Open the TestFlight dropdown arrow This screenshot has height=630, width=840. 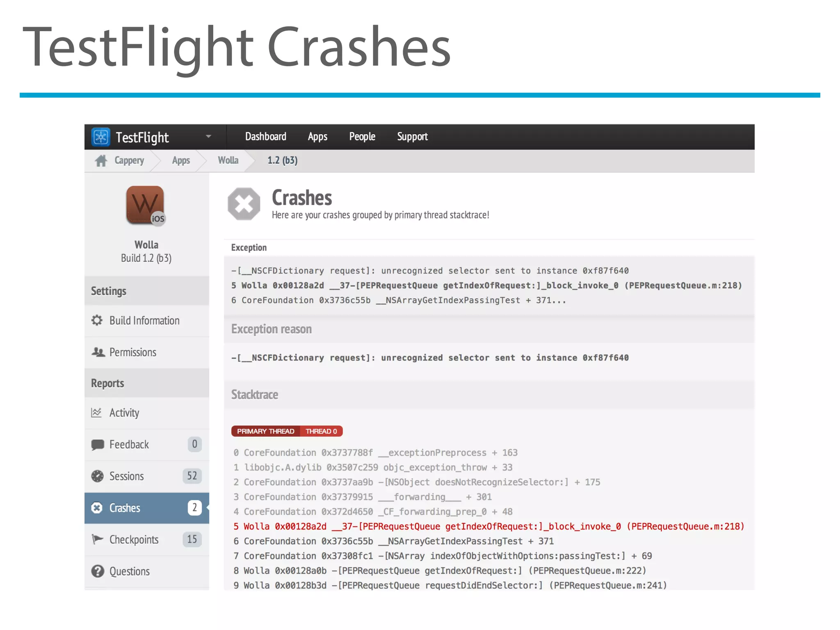208,137
